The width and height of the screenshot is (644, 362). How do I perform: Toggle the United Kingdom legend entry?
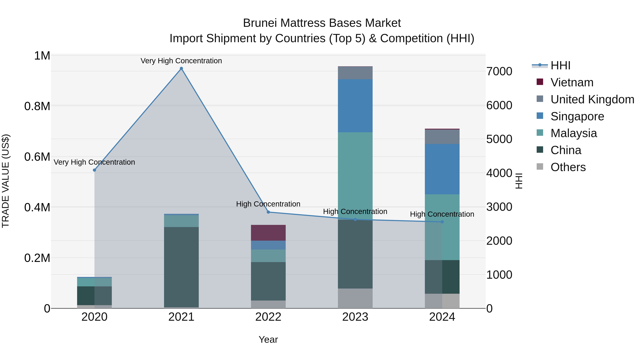[x=585, y=99]
